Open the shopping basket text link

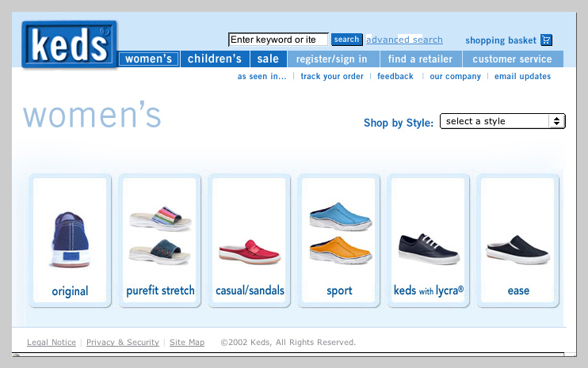pos(501,40)
